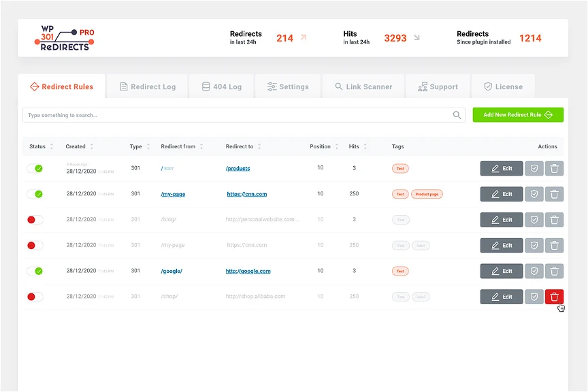Select the magnifying glass icon in the search bar
This screenshot has width=588, height=392.
pos(456,116)
